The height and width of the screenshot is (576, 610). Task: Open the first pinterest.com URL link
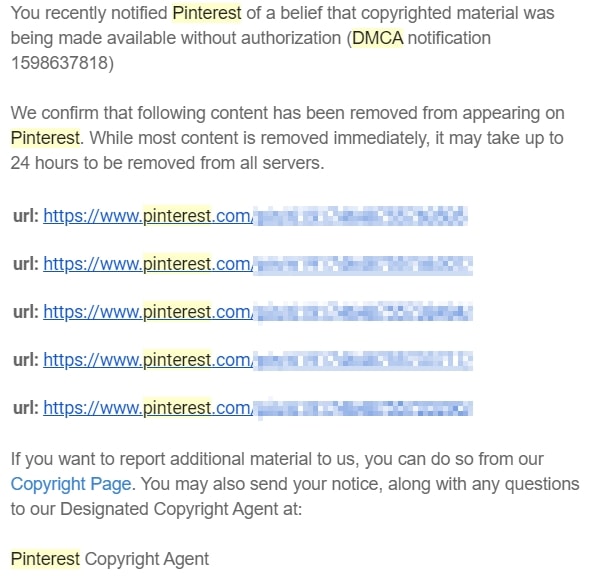pos(255,216)
